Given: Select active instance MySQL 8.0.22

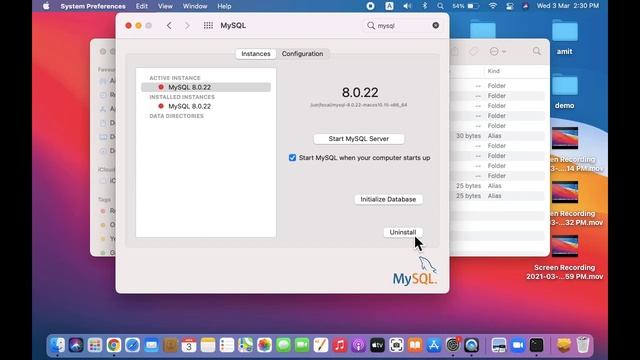Looking at the screenshot, I should (206, 87).
